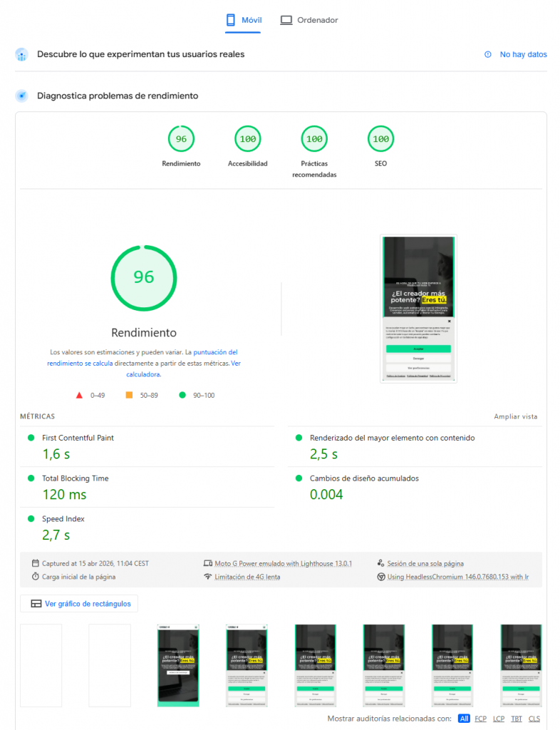Viewport: 560px width, 730px height.
Task: Switch to the Móvil tab
Action: pos(244,20)
